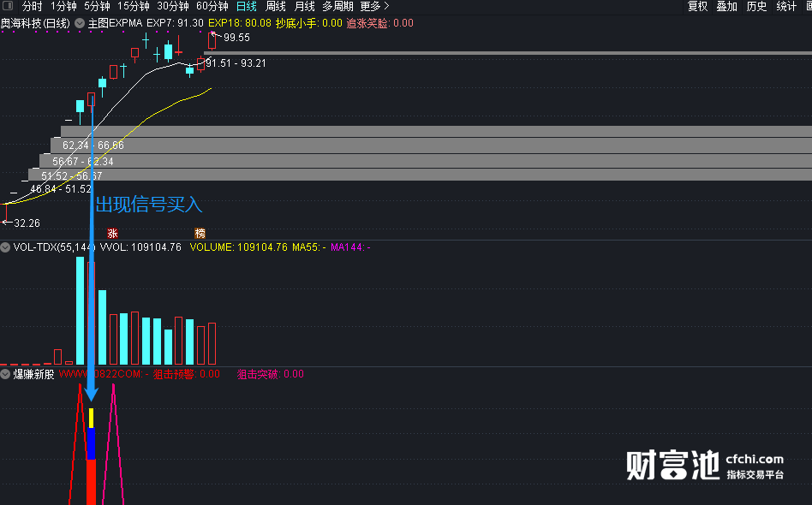Switch to 周线 weekly chart
The width and height of the screenshot is (812, 505).
(275, 6)
